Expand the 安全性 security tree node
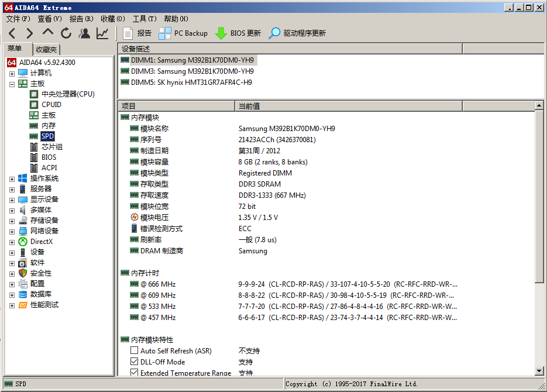Screen dimensions: 547x392 point(12,274)
